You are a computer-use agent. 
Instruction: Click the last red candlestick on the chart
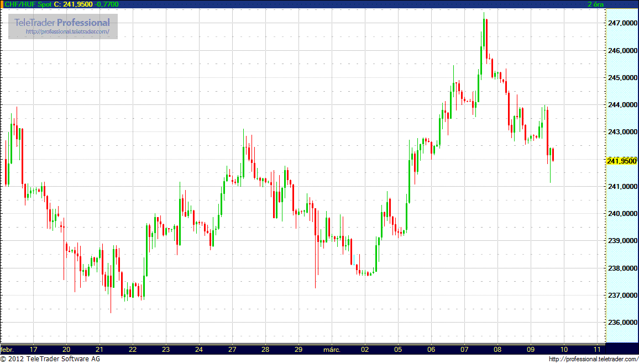click(553, 155)
